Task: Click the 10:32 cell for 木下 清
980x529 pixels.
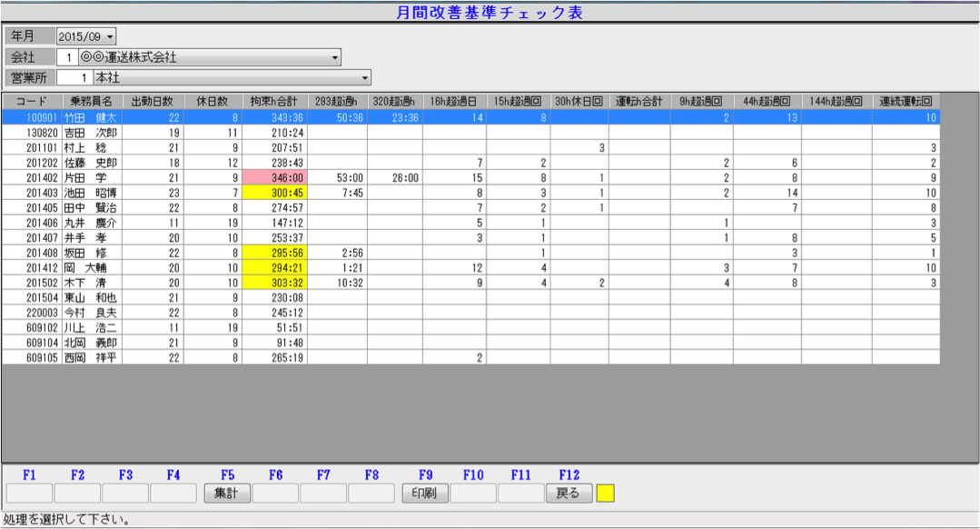Action: click(337, 283)
